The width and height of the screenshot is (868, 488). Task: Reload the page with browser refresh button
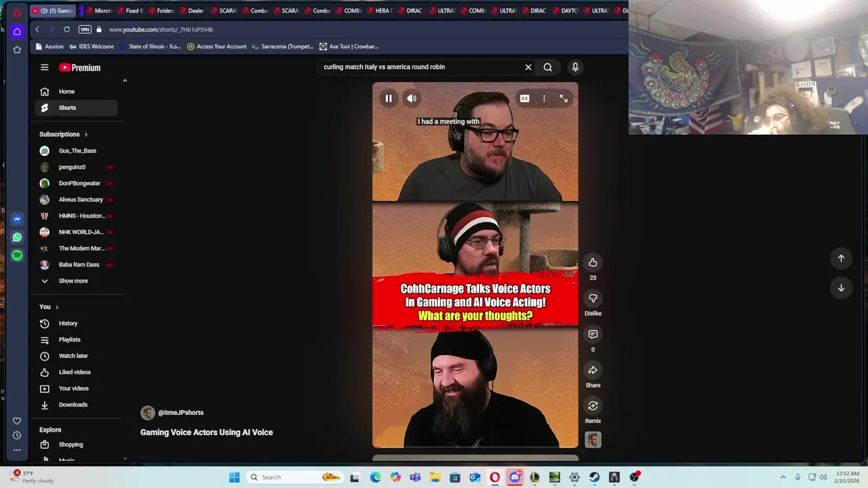point(66,29)
